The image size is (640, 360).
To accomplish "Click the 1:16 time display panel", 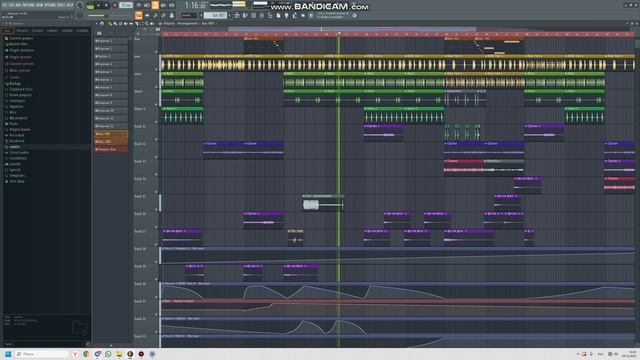I will [x=195, y=6].
